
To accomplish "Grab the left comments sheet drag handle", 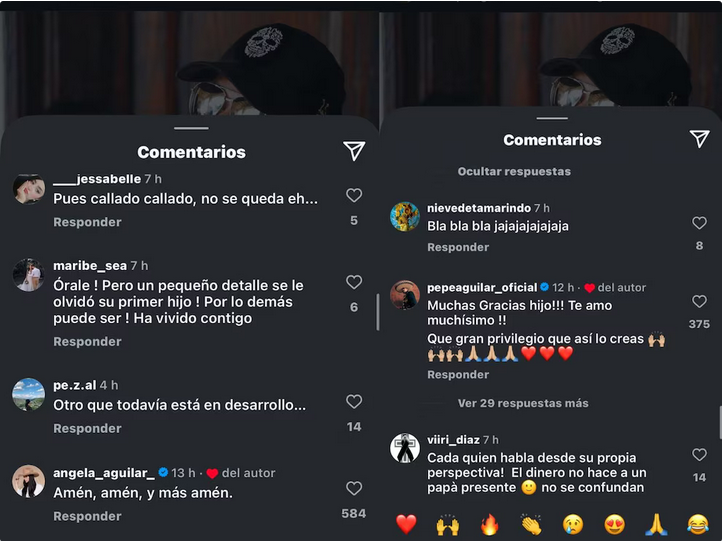I will tap(191, 128).
